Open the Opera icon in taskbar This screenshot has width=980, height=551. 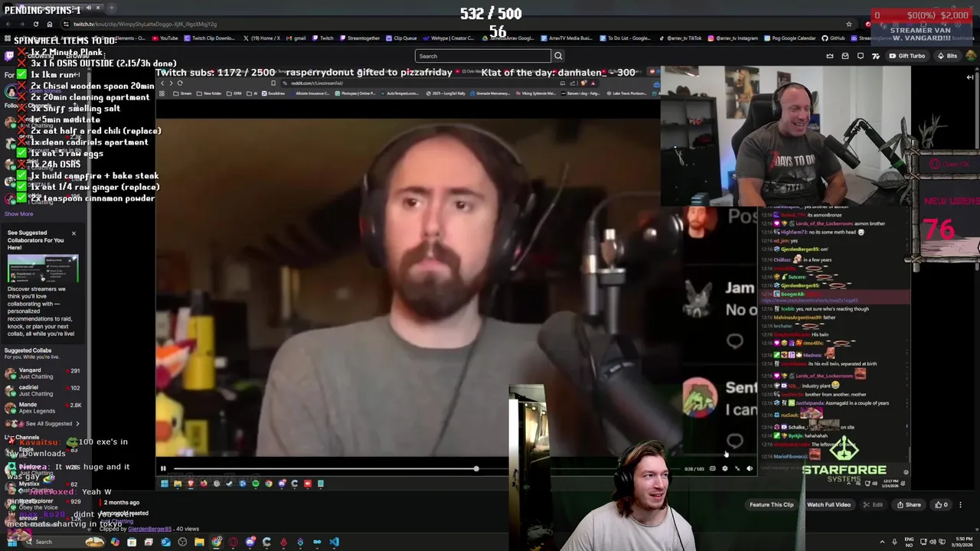click(234, 543)
